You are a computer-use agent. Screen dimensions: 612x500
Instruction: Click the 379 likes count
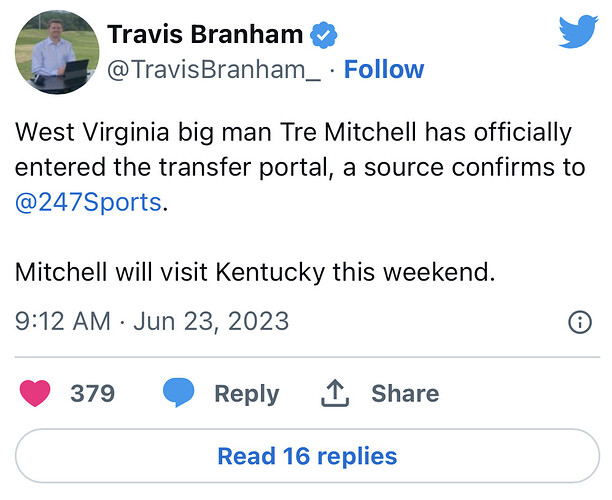pos(92,394)
